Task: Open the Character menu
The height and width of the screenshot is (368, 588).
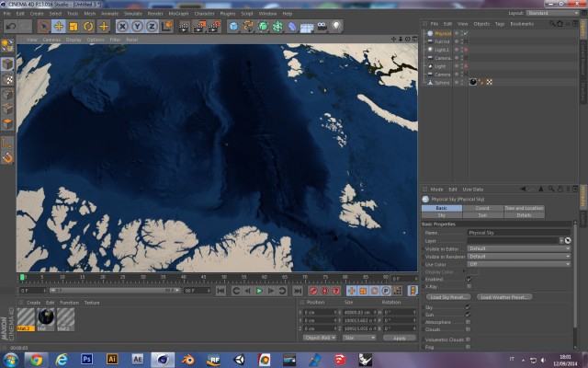Action: tap(204, 14)
